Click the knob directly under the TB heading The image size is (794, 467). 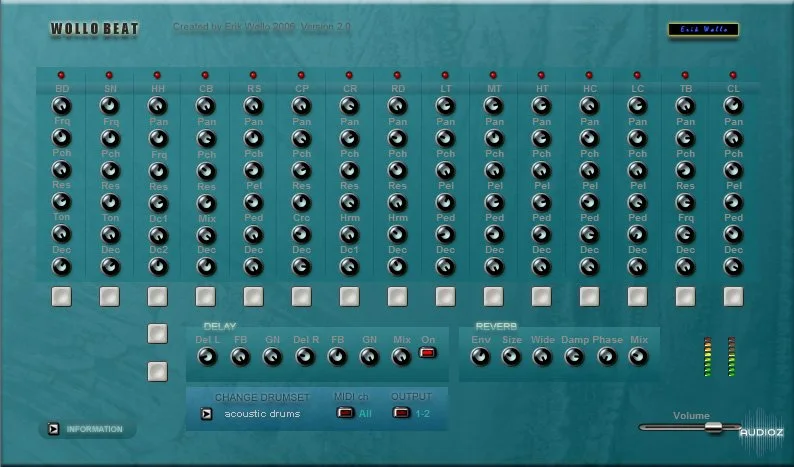pyautogui.click(x=686, y=106)
